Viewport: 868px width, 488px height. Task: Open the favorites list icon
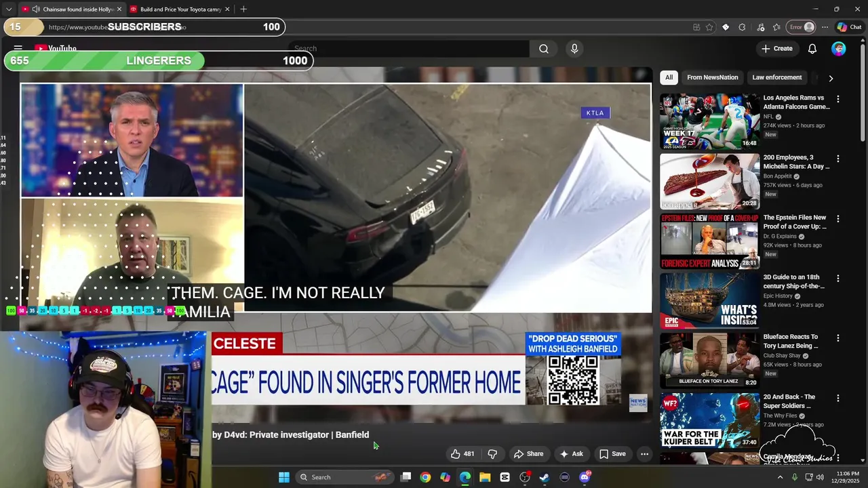776,27
